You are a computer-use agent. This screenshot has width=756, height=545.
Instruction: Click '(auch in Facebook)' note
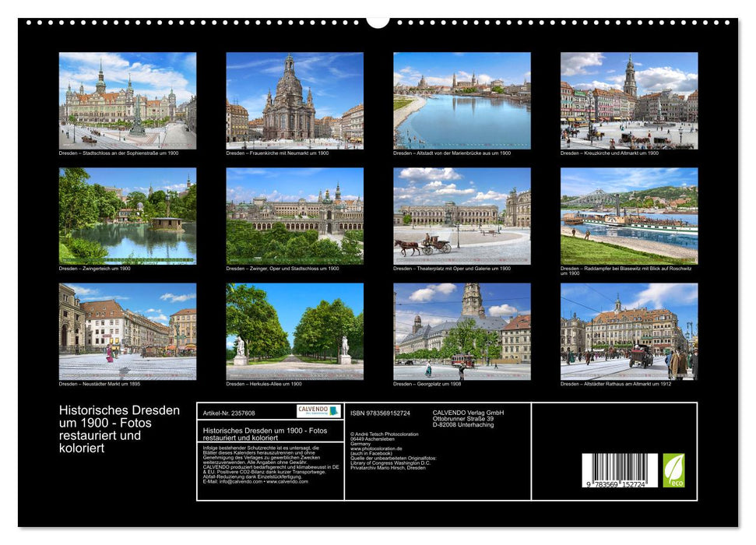371,453
